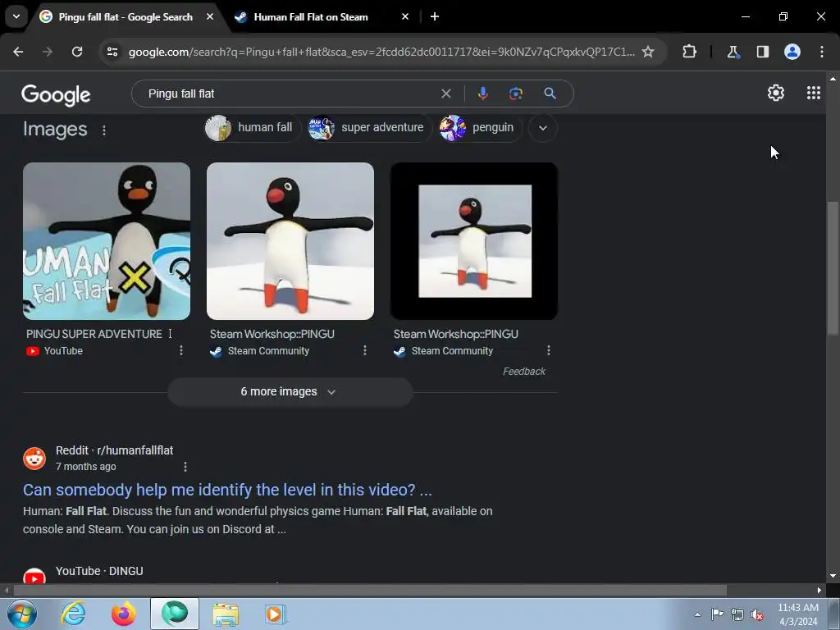840x630 pixels.
Task: Open the middle Steam Workshop Pingu thumbnail
Action: pos(290,241)
